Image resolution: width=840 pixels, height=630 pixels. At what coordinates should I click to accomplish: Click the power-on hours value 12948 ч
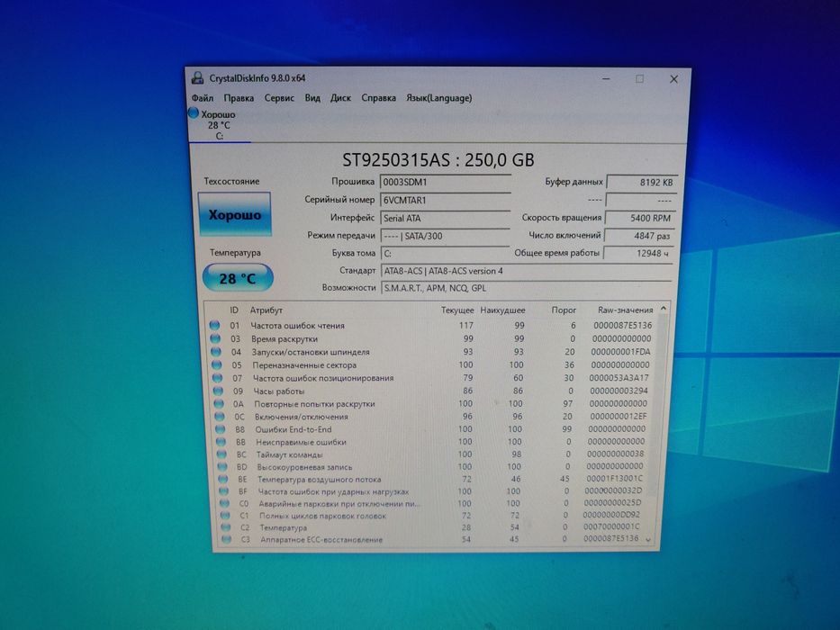(x=638, y=254)
